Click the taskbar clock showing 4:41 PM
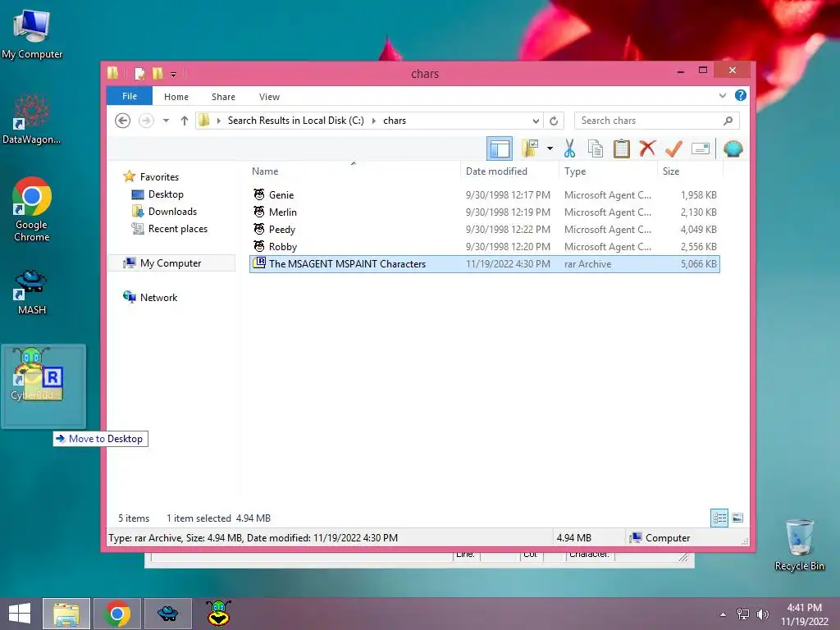Screen dimensions: 840x630 pos(804,614)
